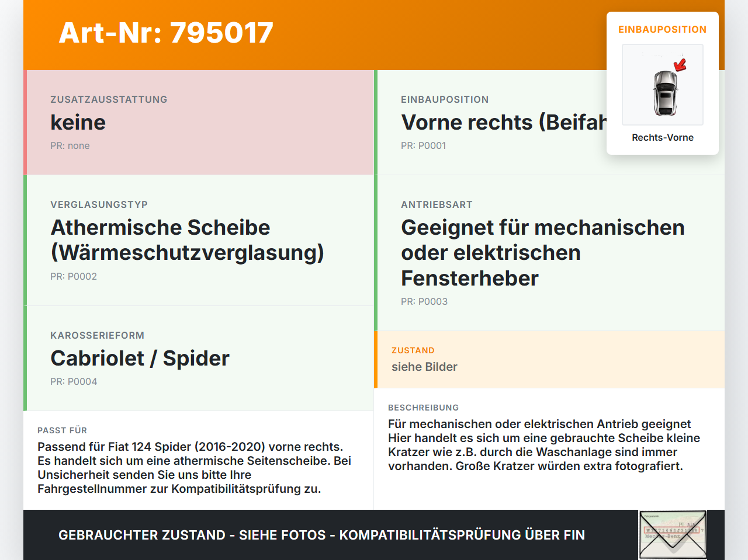Screen dimensions: 748x560
Task: Click the 'PR: P0004' code
Action: pos(74,381)
